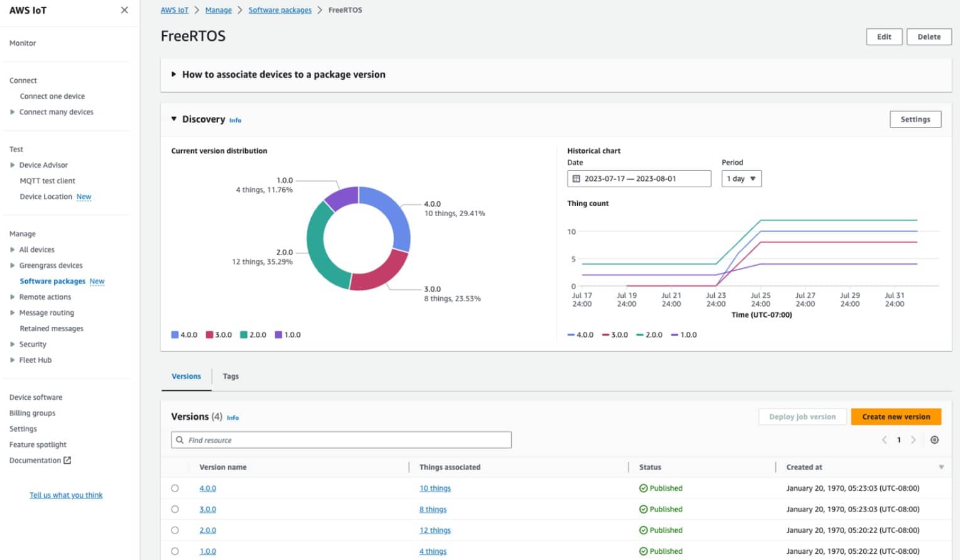This screenshot has width=960, height=560.
Task: Open the Manage breadcrumb link
Action: (218, 10)
